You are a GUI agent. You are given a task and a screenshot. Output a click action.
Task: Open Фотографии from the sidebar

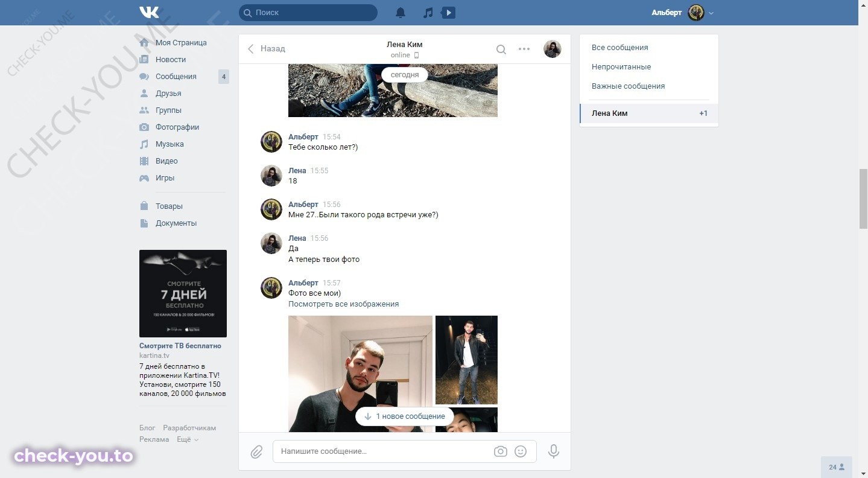(x=177, y=127)
